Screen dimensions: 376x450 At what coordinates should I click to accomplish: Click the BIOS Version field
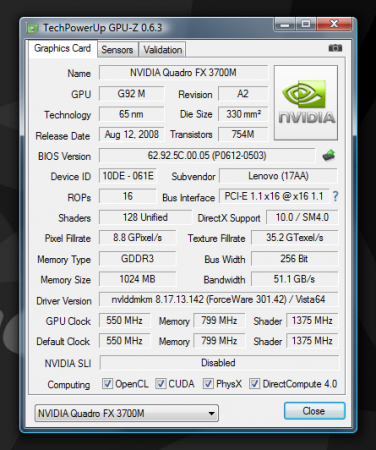(x=207, y=155)
